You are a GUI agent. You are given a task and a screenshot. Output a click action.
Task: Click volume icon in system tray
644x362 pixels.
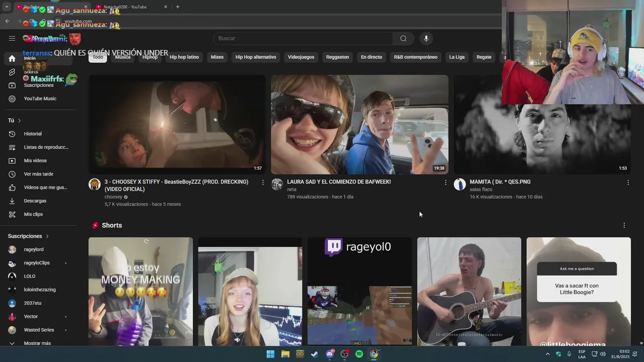(x=603, y=354)
